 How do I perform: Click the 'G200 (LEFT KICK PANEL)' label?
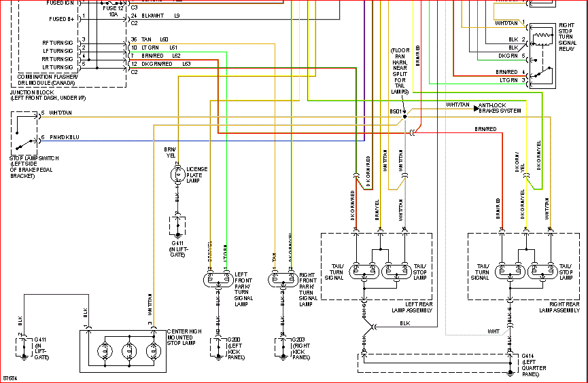click(x=236, y=348)
